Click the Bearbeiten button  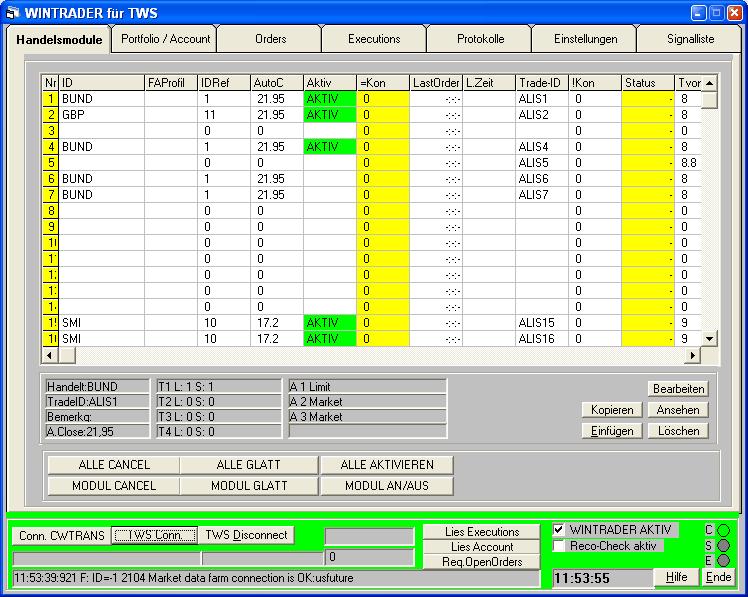tap(679, 389)
